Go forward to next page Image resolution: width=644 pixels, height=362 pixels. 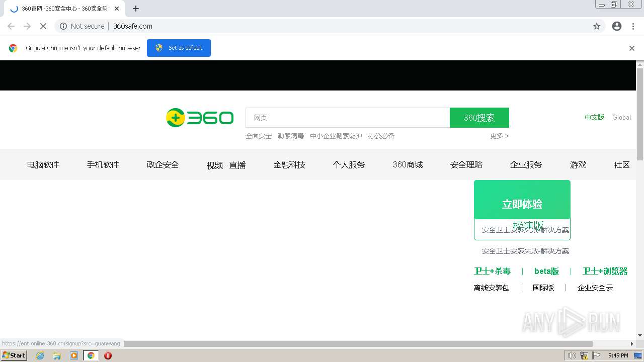27,26
